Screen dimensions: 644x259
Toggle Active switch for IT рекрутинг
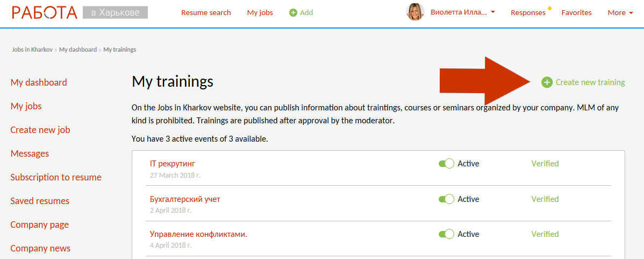pyautogui.click(x=446, y=164)
